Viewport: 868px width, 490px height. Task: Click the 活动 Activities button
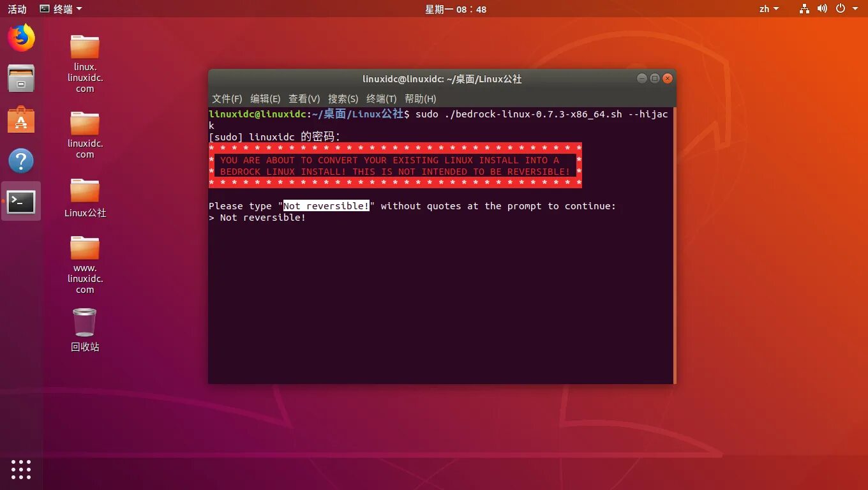pos(17,9)
